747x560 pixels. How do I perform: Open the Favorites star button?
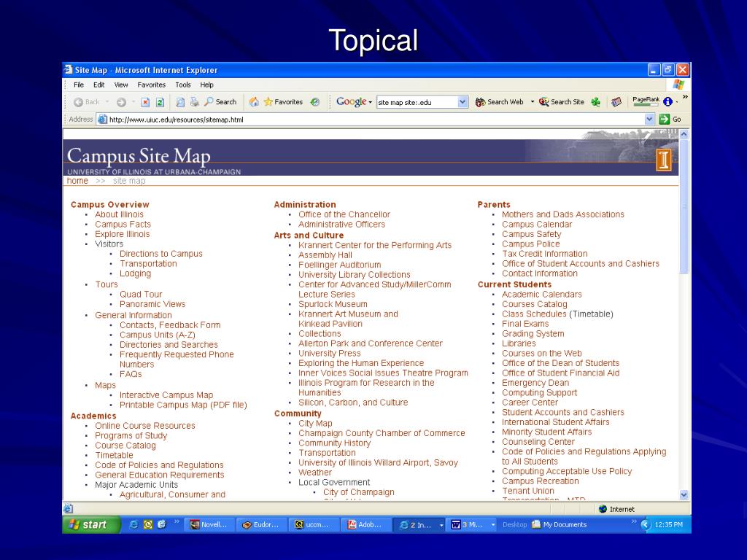pyautogui.click(x=283, y=102)
